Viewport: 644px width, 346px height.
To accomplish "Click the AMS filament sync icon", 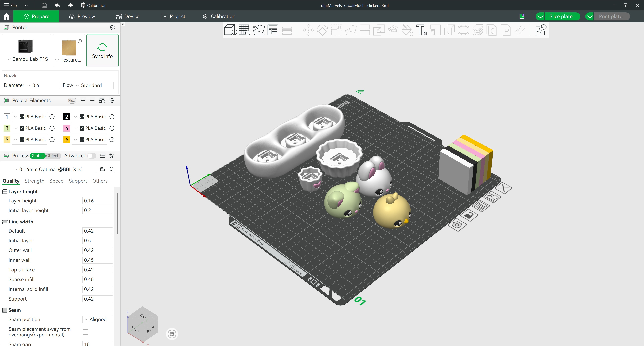I will (102, 100).
